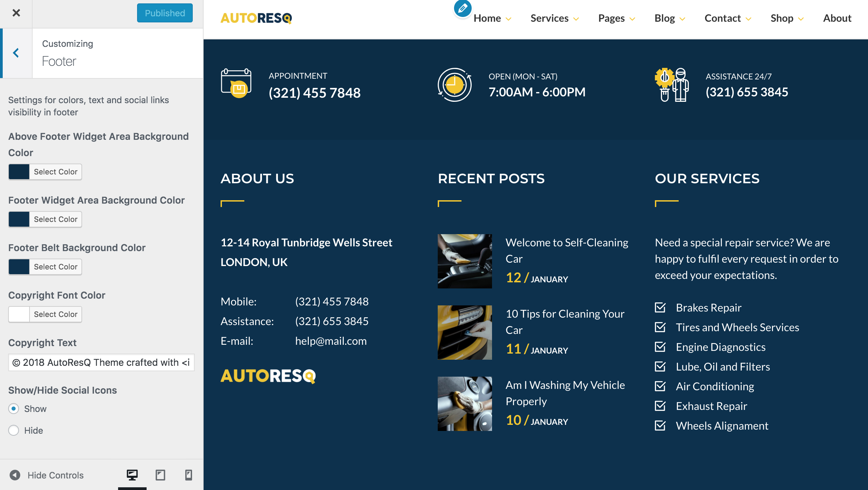Viewport: 868px width, 490px height.
Task: Click the Lube, Oil and Filters checkmark icon
Action: click(x=660, y=366)
